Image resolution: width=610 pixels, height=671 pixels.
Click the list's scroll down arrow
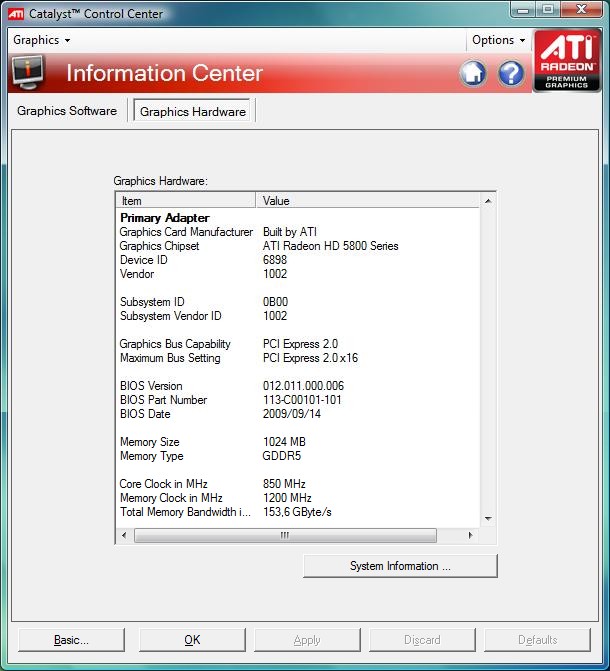(488, 519)
